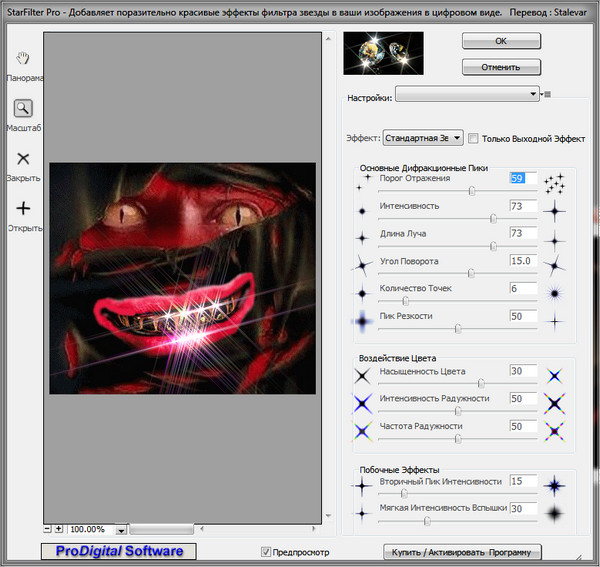Open the 100.00% zoom level dropdown
The width and height of the screenshot is (600, 567).
[x=121, y=529]
